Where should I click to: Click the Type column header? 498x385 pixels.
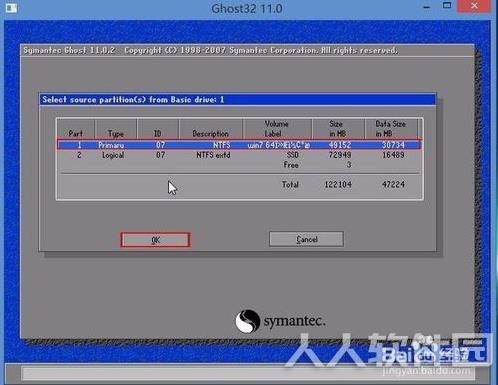coord(116,134)
